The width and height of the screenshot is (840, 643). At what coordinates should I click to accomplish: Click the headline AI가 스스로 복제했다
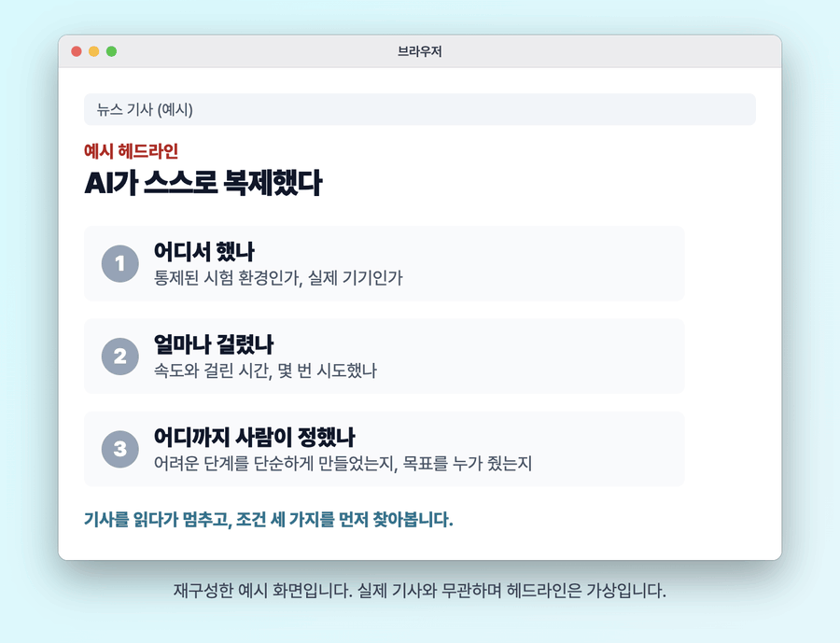click(203, 183)
